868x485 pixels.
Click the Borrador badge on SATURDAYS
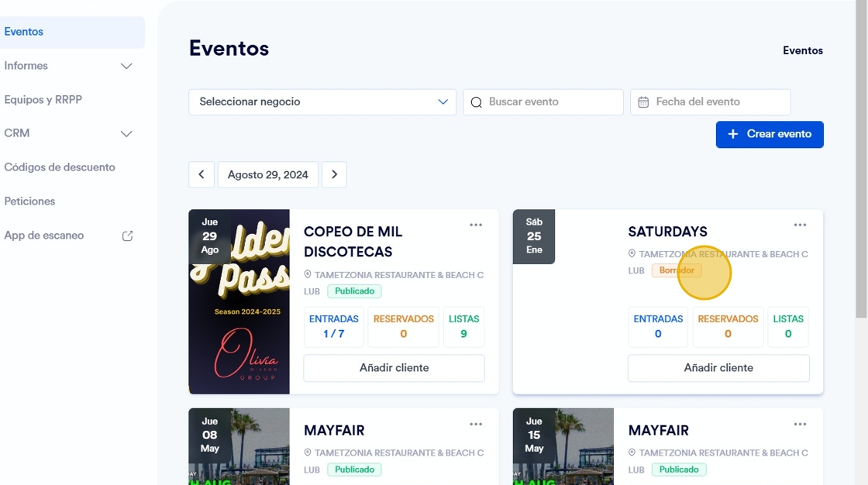(677, 270)
